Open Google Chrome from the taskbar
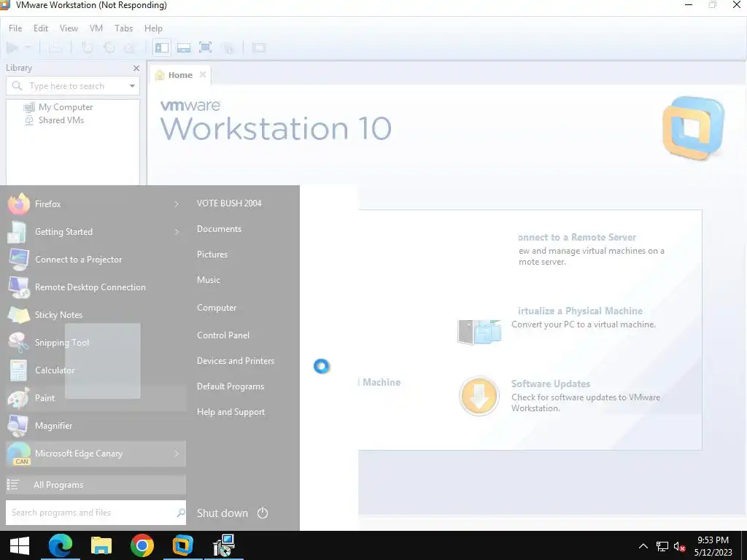747x560 pixels. click(x=142, y=545)
